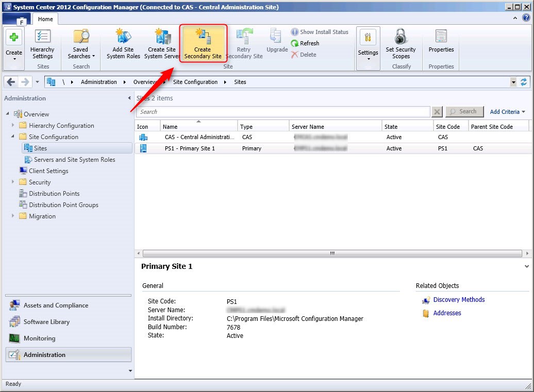Click the horizontal scrollbar in sites list
This screenshot has width=534, height=392.
332,253
